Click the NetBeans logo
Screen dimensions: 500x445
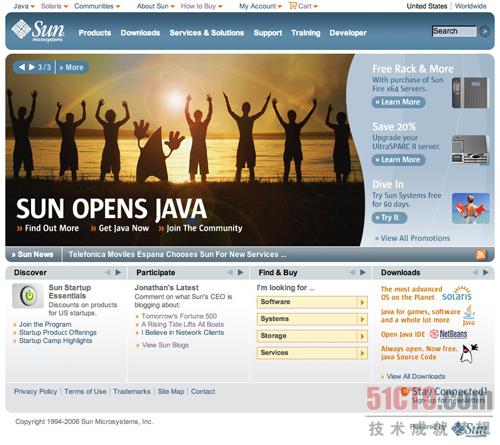[449, 334]
